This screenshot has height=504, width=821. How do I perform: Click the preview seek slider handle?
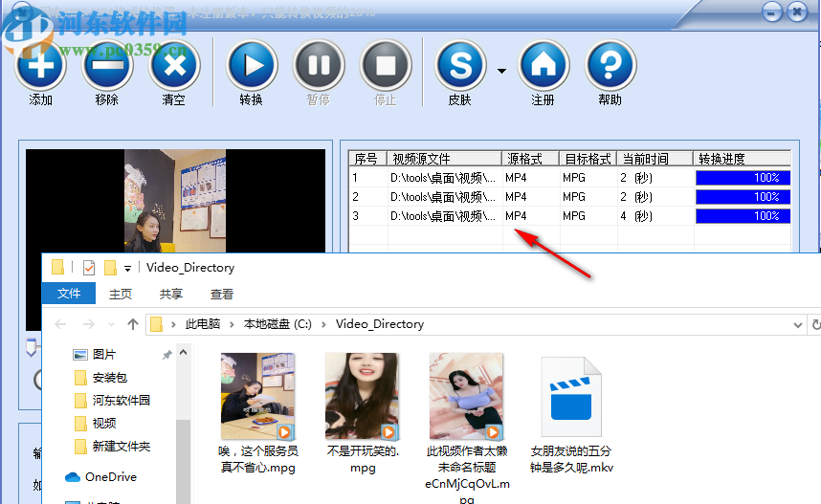[x=32, y=347]
